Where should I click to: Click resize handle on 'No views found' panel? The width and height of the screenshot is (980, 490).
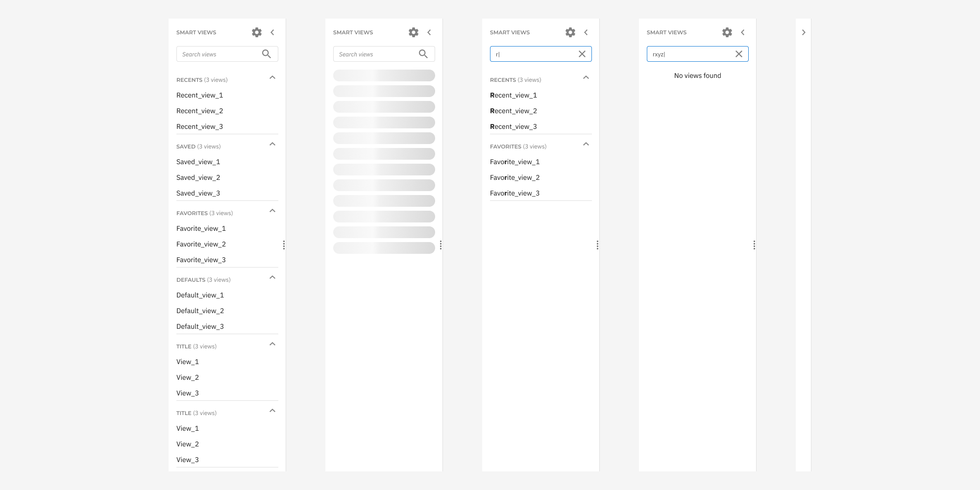[755, 245]
